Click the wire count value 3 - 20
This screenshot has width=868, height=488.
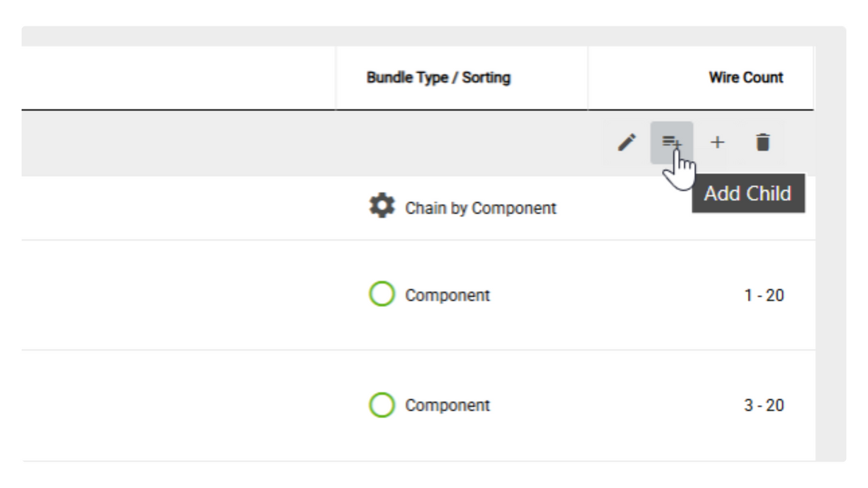coord(764,406)
